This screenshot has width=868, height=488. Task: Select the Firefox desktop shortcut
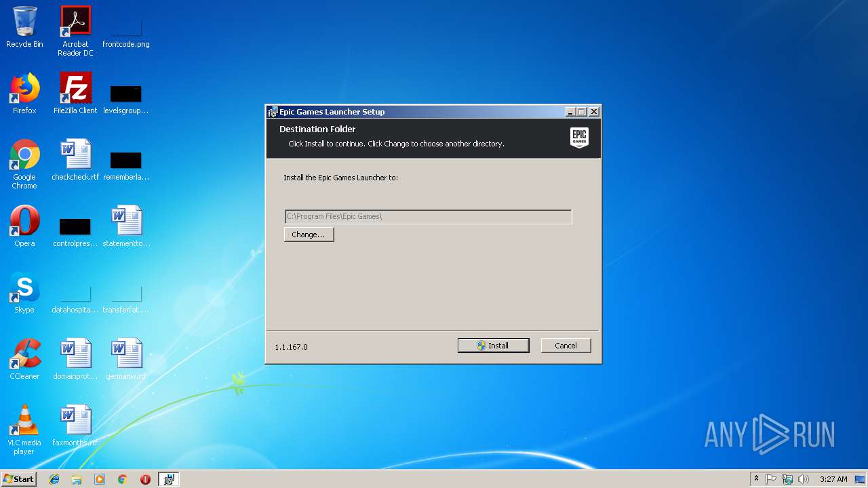tap(24, 94)
